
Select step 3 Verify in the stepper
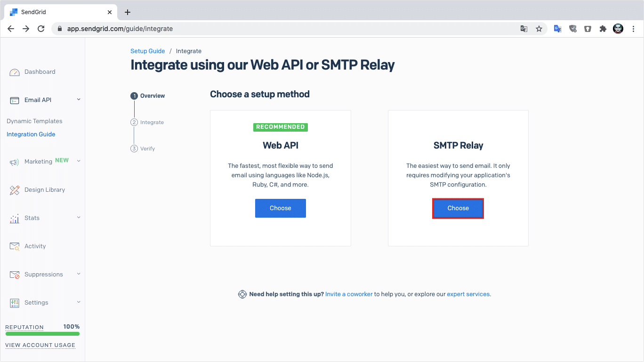pyautogui.click(x=143, y=149)
